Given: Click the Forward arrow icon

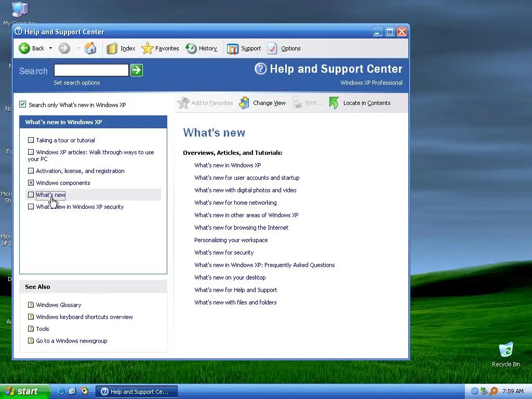Looking at the screenshot, I should point(64,48).
